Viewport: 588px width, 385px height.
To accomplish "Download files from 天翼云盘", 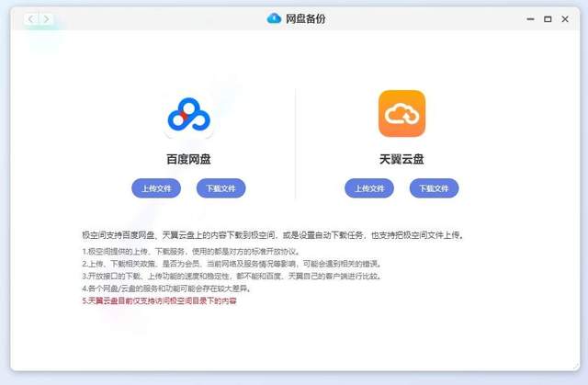I will (434, 188).
